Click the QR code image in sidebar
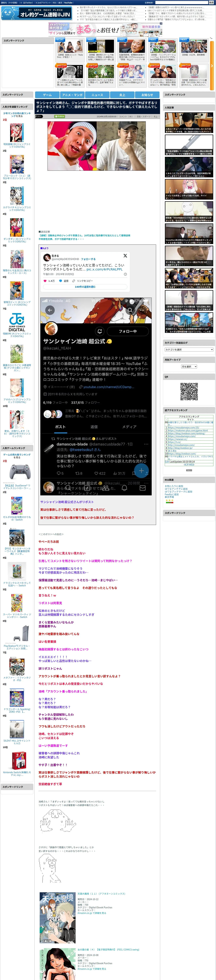216x980 pixels. (x=189, y=392)
